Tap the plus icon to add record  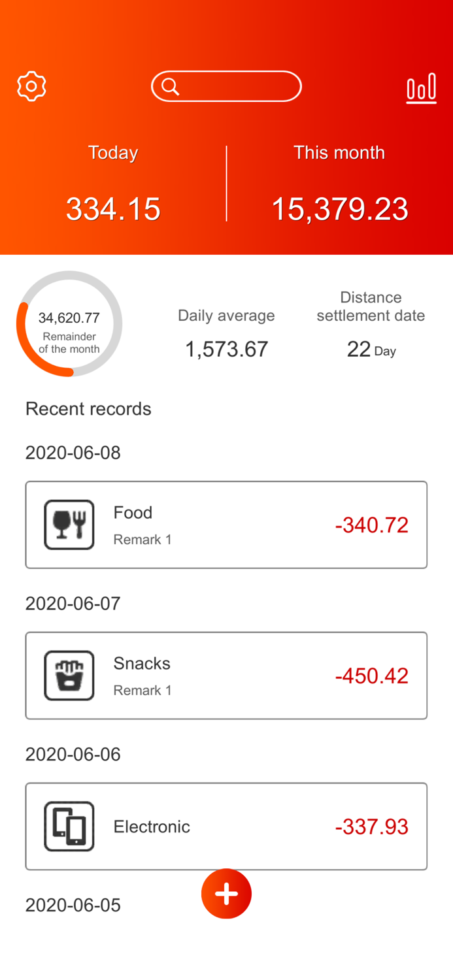[226, 893]
